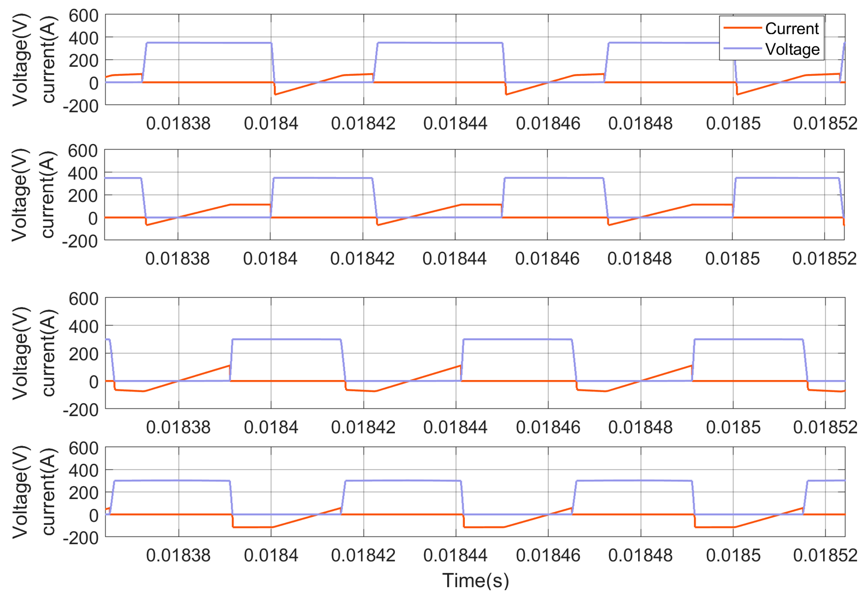
Task: Click the 0.01842 tick label under bottom subplot
Action: 363,555
